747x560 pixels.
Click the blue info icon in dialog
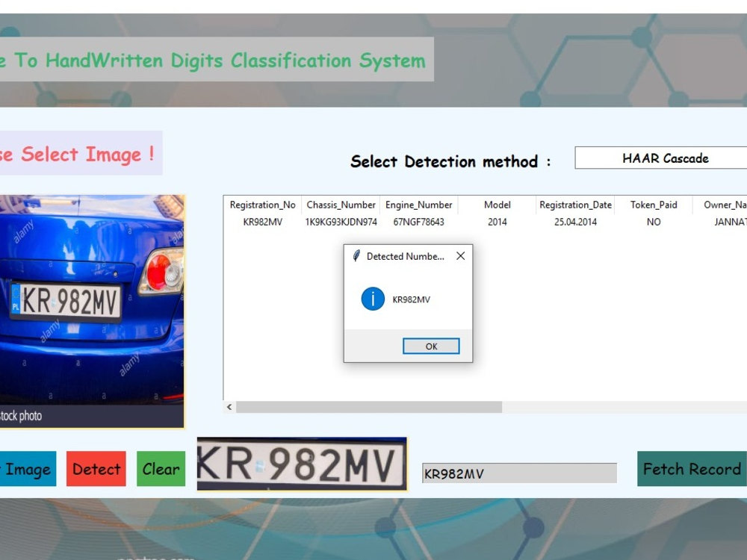pos(373,299)
